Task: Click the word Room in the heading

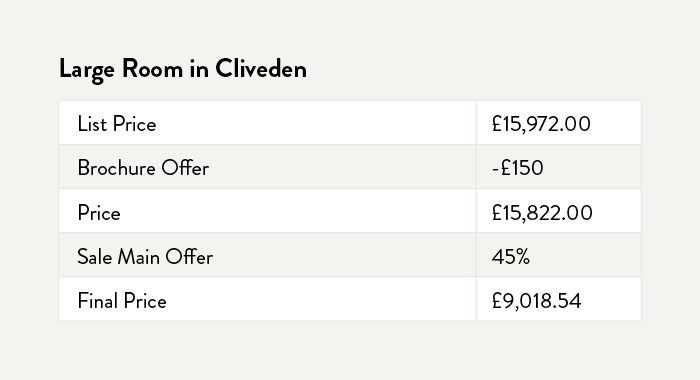Action: [x=152, y=69]
